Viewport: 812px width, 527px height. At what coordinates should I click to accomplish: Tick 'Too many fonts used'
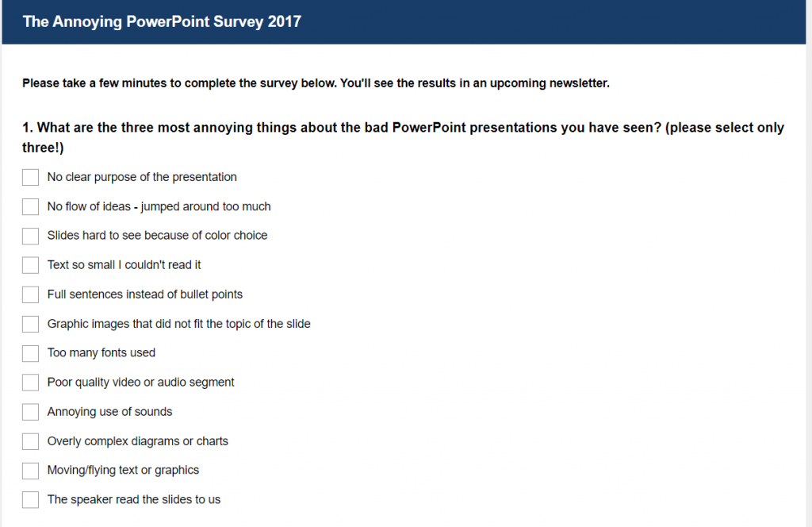click(x=29, y=353)
